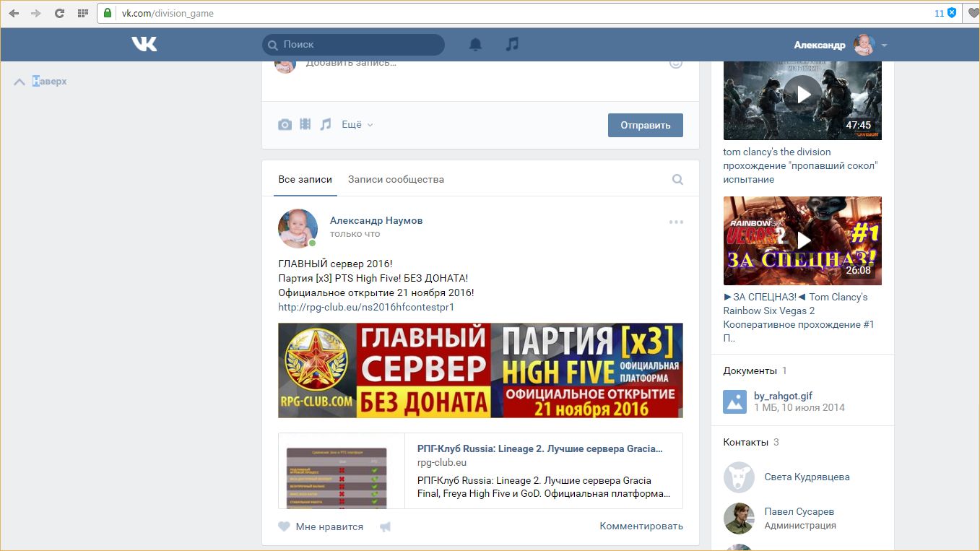
Task: Click browser forward arrow
Action: coord(36,13)
